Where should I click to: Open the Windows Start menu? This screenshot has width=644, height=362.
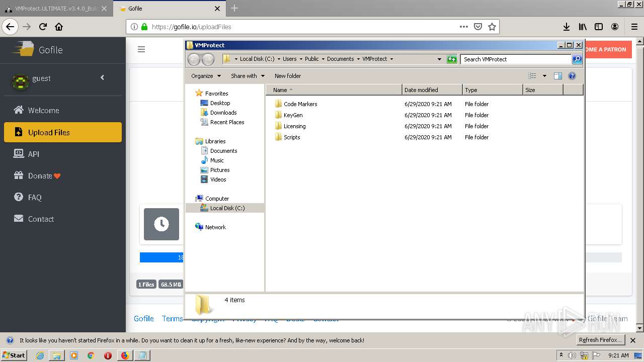click(x=14, y=355)
